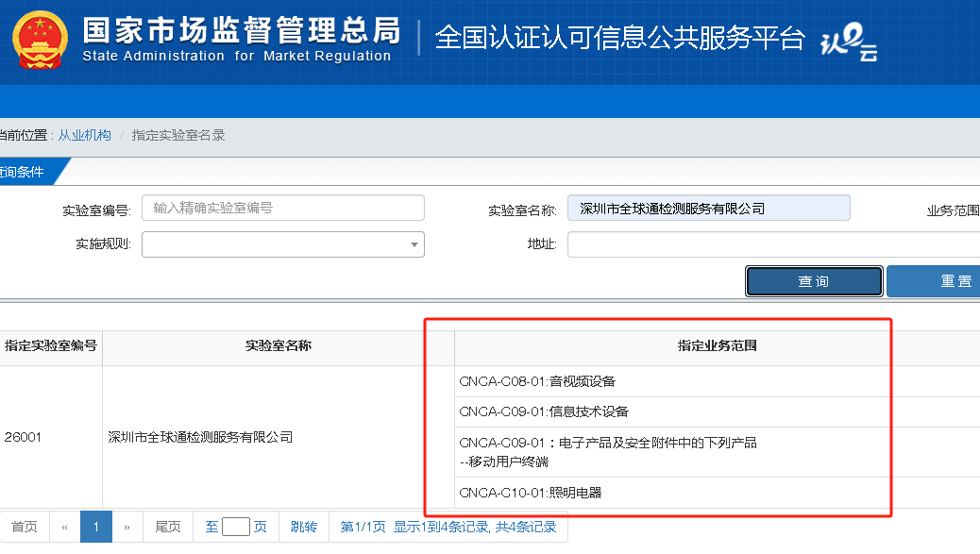
Task: Click 指定实验室编号 column header
Action: point(51,345)
